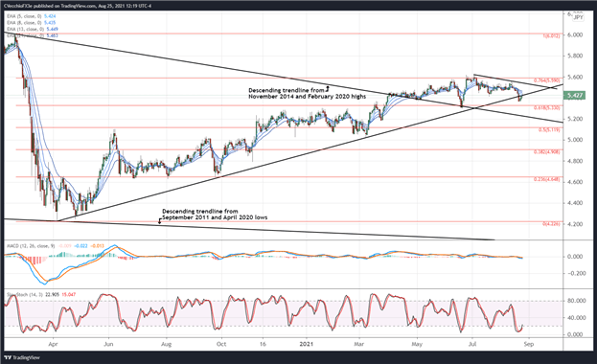
Task: Click the Sep label on the time axis
Action: [529, 344]
